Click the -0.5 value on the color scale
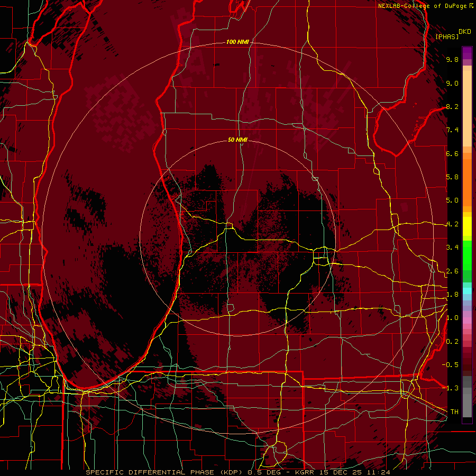This screenshot has height=476, width=476. tap(450, 365)
